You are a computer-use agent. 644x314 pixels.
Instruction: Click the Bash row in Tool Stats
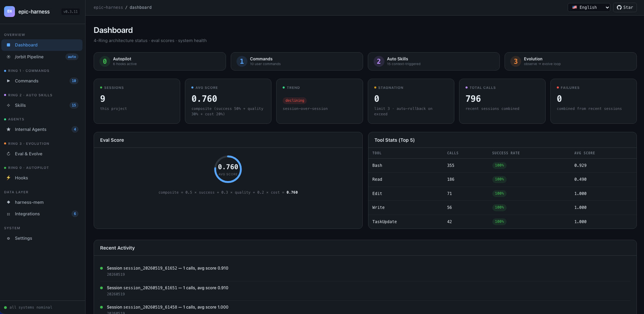point(502,165)
